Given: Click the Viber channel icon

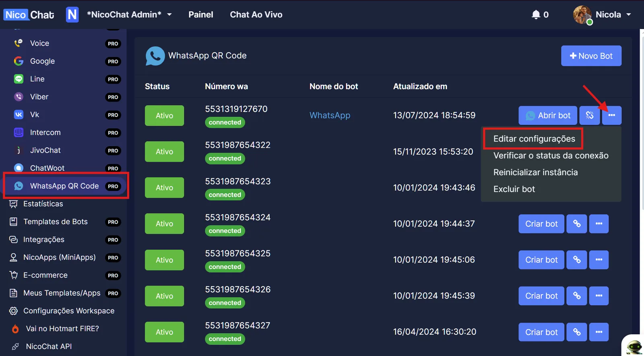Looking at the screenshot, I should click(x=19, y=97).
